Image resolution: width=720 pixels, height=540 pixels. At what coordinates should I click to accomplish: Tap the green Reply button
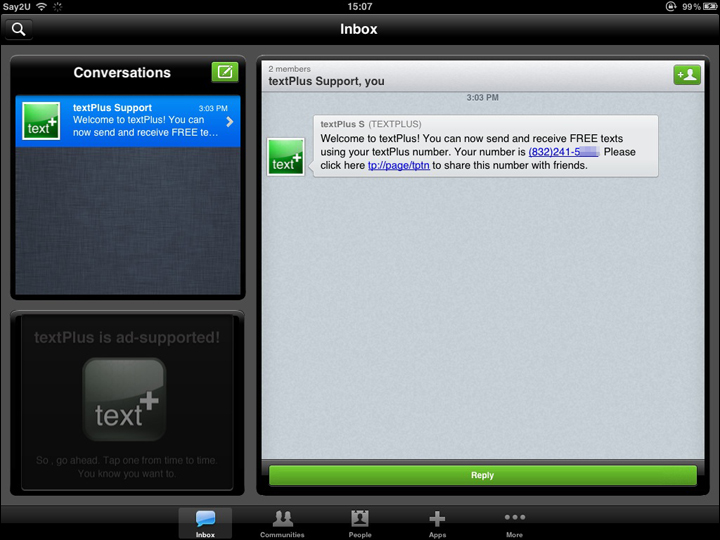483,475
